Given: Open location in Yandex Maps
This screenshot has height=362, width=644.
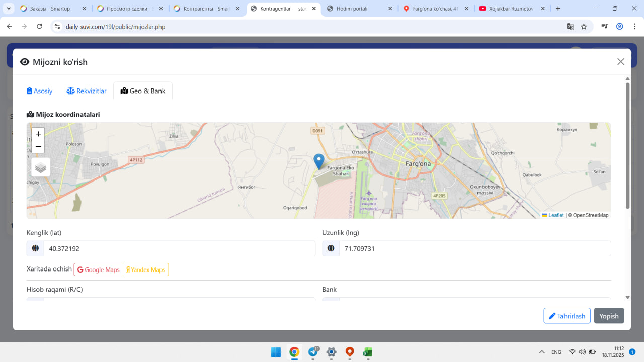Looking at the screenshot, I should 146,270.
